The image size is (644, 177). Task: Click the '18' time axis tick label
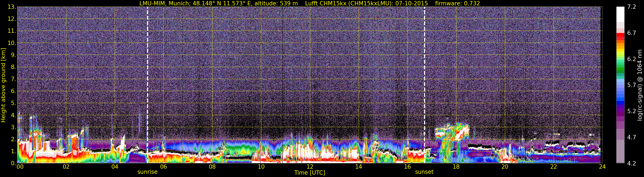tap(456, 167)
